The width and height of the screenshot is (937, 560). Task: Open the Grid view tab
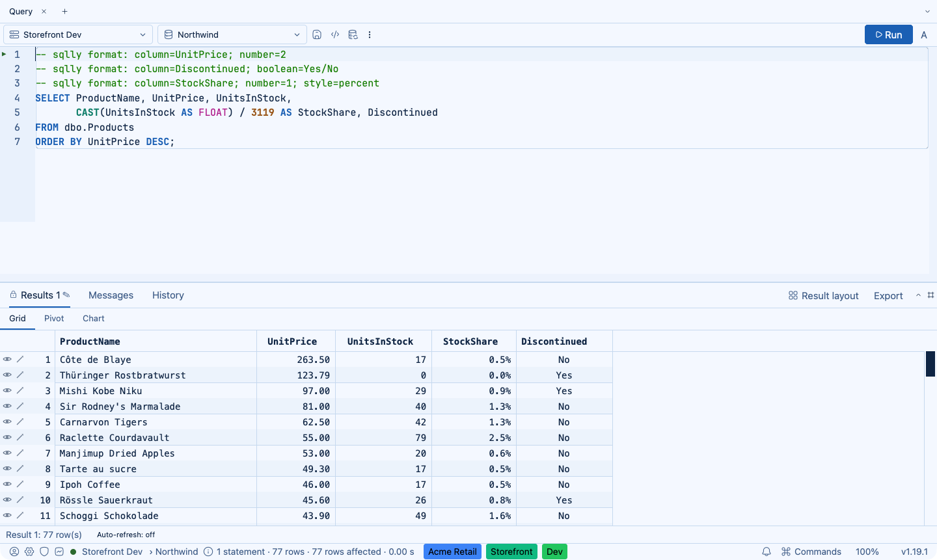point(18,318)
